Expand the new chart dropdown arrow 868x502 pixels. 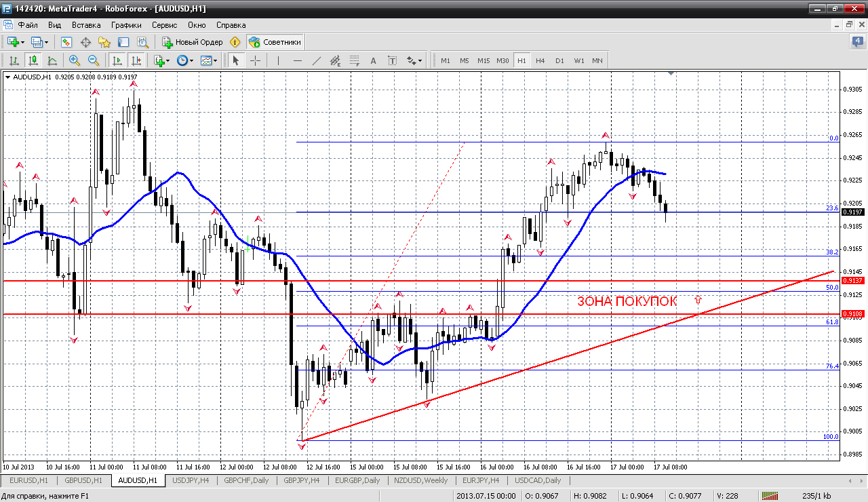coord(22,42)
